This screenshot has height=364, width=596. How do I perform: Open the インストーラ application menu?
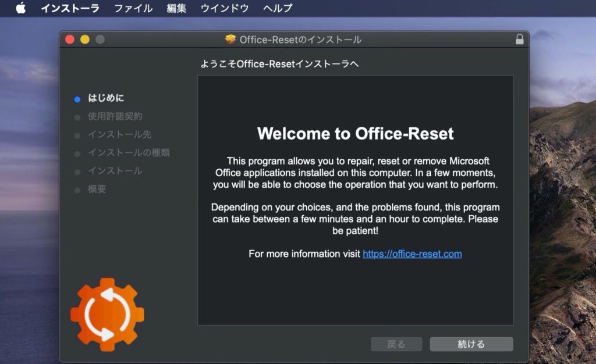tap(70, 8)
